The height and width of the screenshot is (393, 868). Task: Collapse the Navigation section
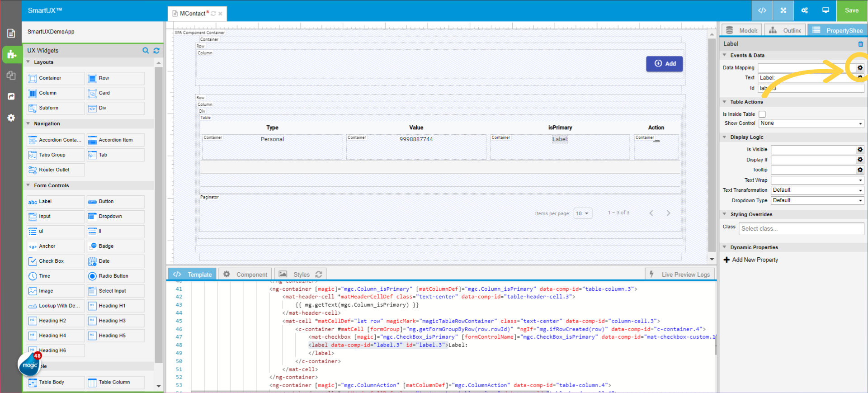tap(28, 123)
